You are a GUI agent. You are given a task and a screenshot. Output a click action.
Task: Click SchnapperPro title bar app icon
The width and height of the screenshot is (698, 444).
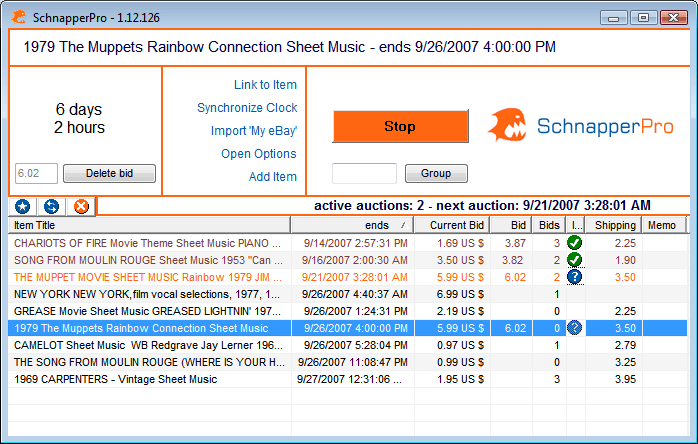19,17
